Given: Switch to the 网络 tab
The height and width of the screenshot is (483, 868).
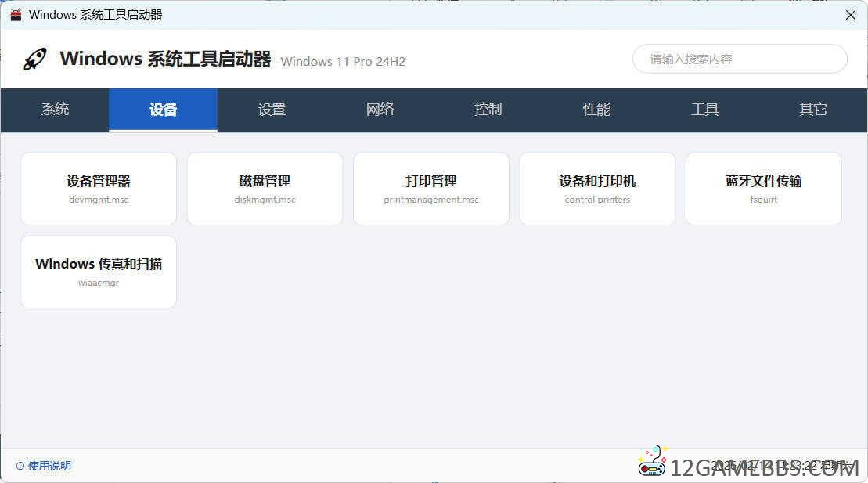Looking at the screenshot, I should 380,110.
